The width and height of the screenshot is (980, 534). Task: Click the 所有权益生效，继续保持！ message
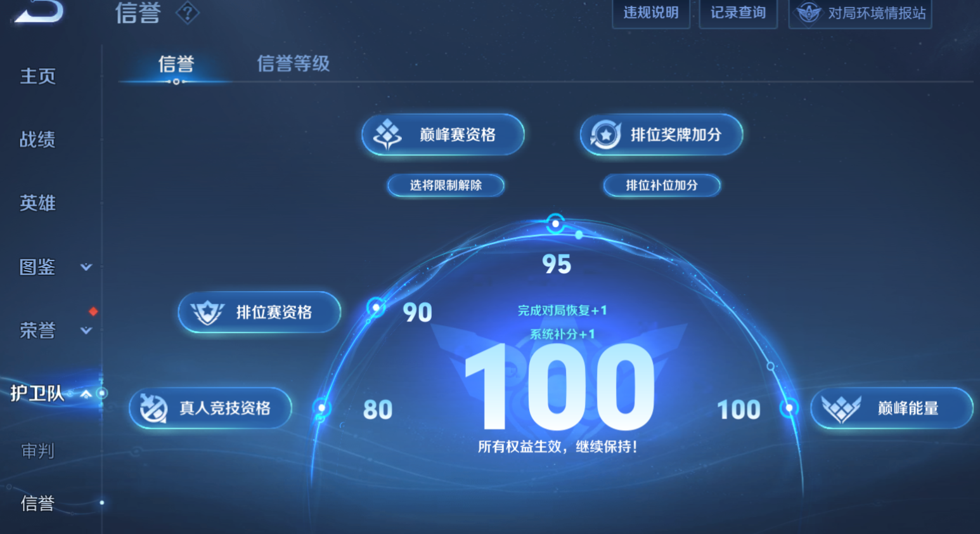(x=558, y=446)
